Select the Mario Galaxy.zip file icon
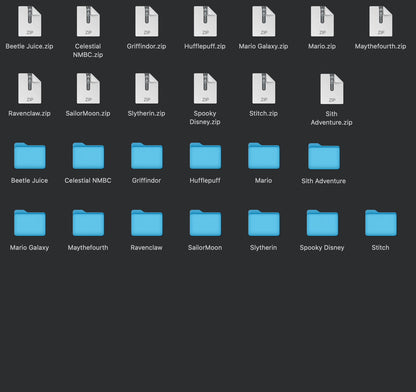Viewport: 416px width, 392px height. coord(264,21)
